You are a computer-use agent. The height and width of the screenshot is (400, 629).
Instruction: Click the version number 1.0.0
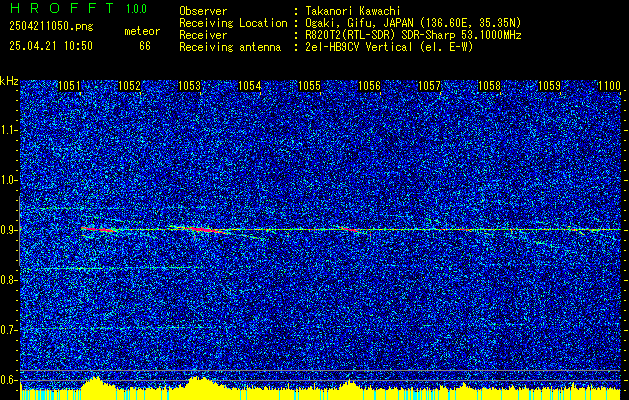click(136, 9)
